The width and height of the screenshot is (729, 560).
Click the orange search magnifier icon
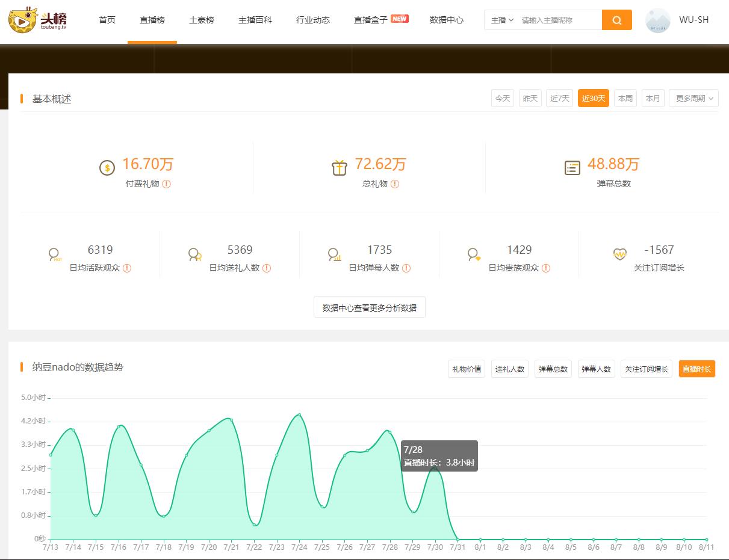pyautogui.click(x=616, y=20)
